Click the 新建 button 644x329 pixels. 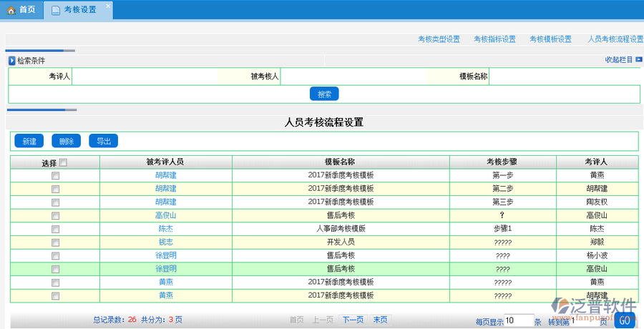[29, 142]
